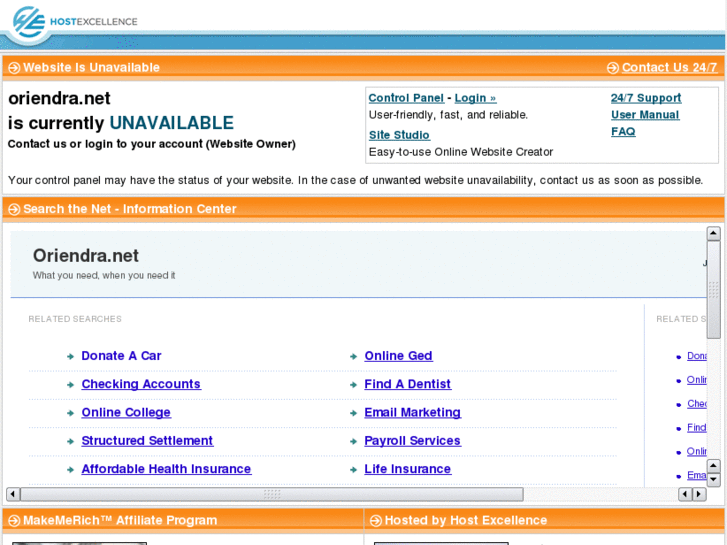Follow the Email Marketing search link
727x545 pixels.
[x=412, y=412]
